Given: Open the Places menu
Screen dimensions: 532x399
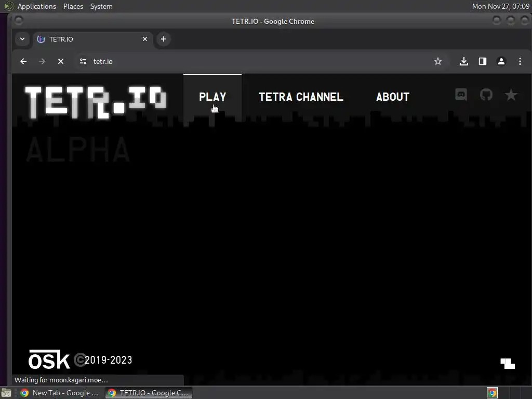Looking at the screenshot, I should tap(73, 6).
